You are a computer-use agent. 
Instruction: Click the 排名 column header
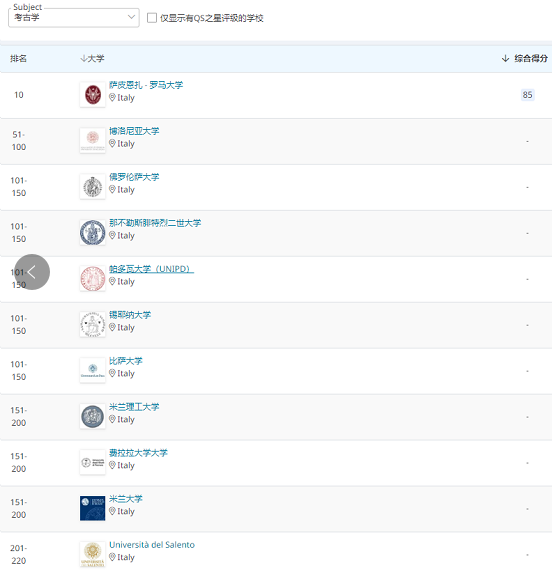[x=18, y=58]
